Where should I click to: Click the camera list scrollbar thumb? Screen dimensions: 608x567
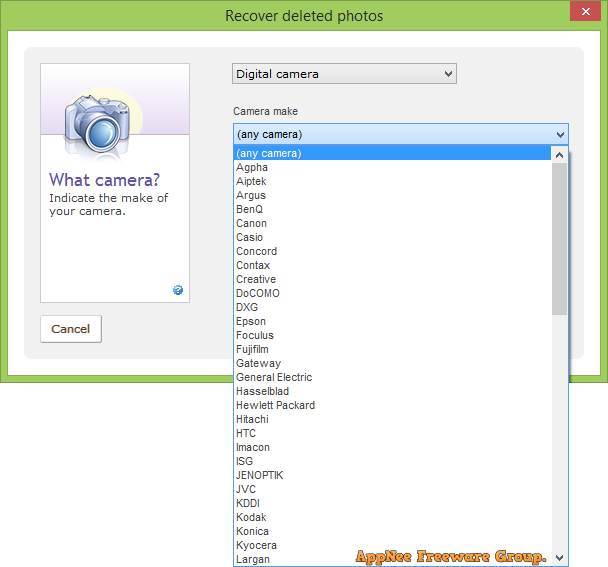pyautogui.click(x=559, y=239)
